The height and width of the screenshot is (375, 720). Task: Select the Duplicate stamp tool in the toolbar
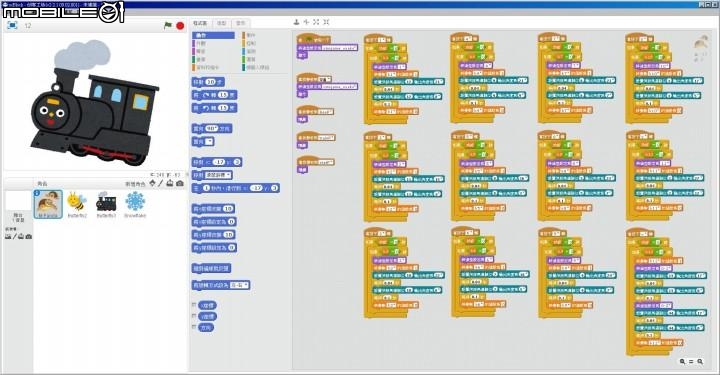[296, 22]
